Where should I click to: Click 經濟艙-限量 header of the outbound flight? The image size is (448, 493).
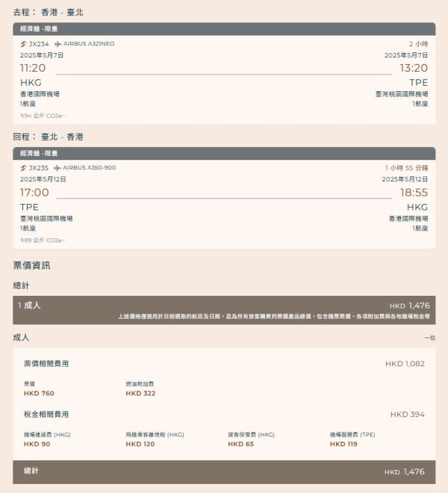[224, 29]
